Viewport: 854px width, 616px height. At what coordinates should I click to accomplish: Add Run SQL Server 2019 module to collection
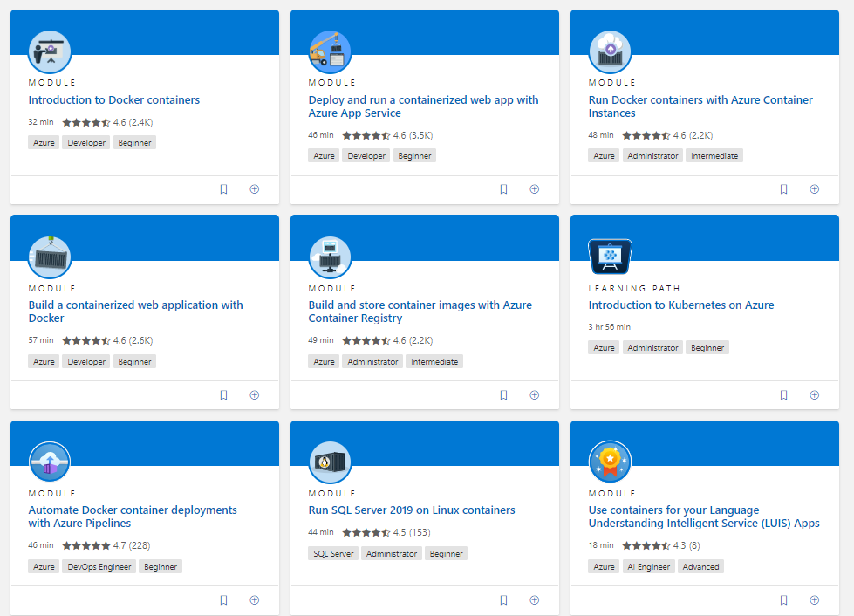pyautogui.click(x=534, y=599)
